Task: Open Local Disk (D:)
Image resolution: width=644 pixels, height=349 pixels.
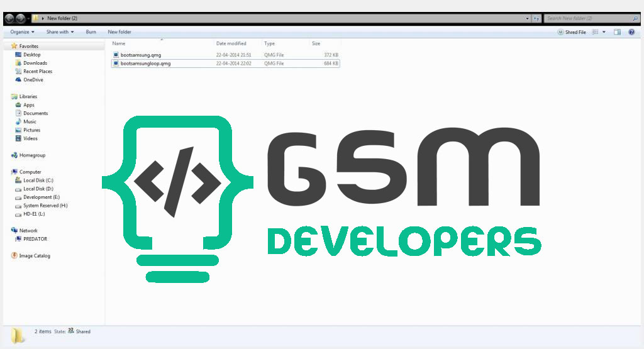Action: point(38,189)
